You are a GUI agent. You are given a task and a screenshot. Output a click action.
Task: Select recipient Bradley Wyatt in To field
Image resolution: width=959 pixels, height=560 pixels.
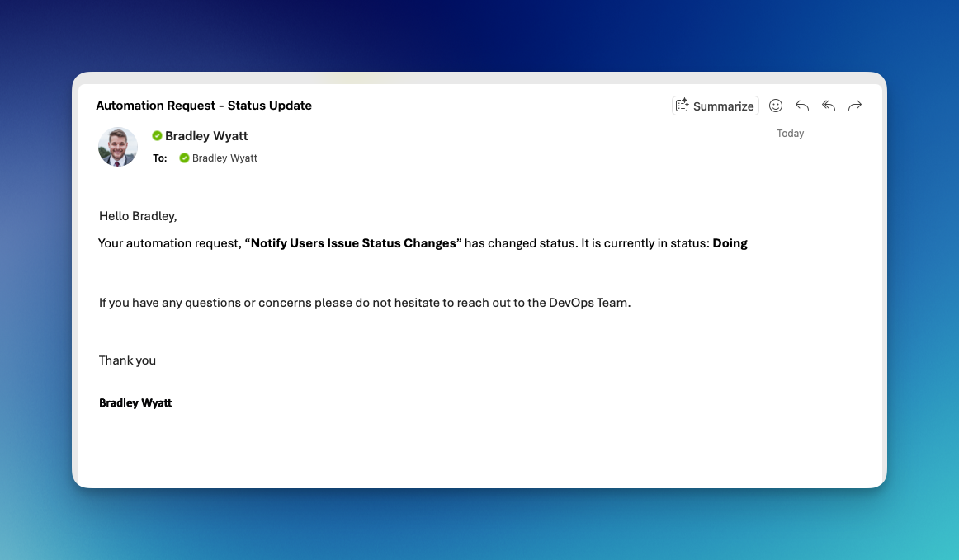point(224,158)
